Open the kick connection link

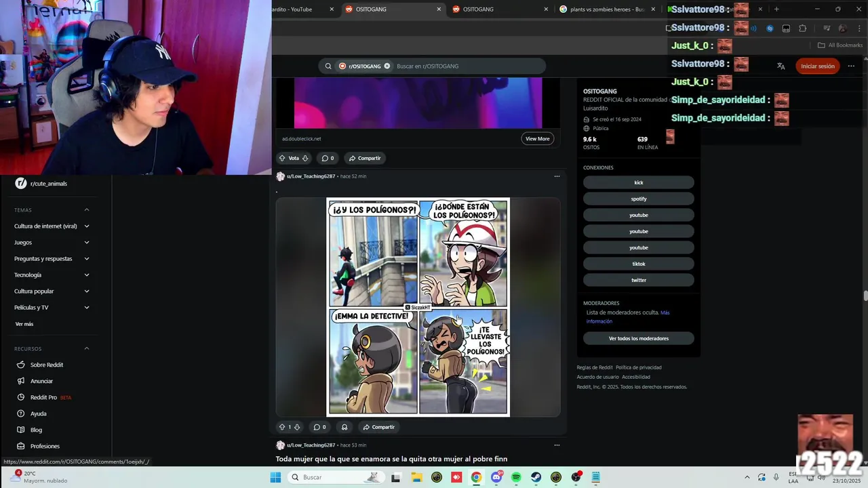(x=639, y=182)
